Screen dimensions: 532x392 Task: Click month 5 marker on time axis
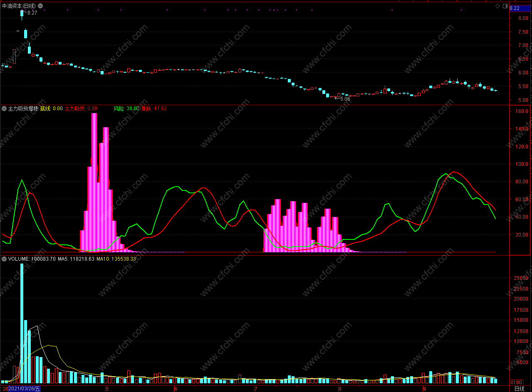pyautogui.click(x=107, y=389)
